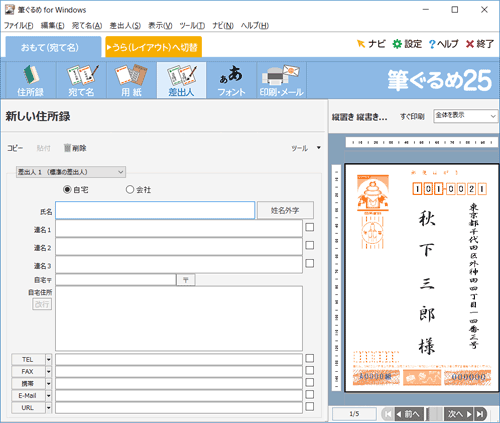Open the 住所録 address book icon

coord(31,80)
